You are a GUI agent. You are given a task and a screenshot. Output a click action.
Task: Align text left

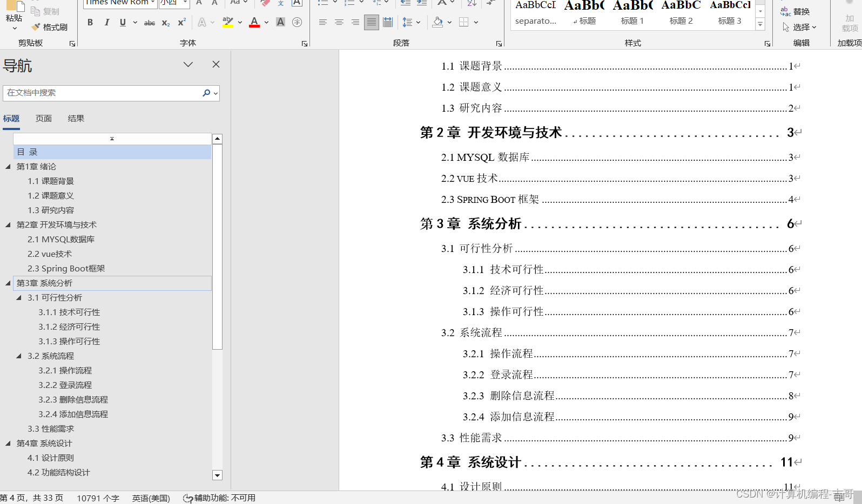(322, 22)
